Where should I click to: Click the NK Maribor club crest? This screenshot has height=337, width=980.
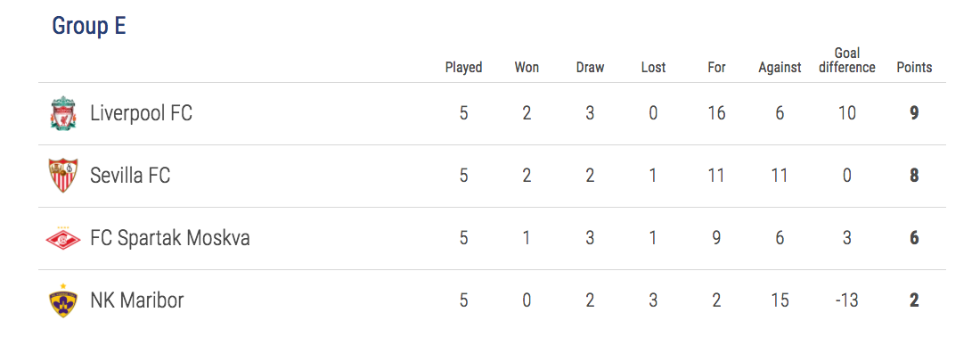coord(63,300)
